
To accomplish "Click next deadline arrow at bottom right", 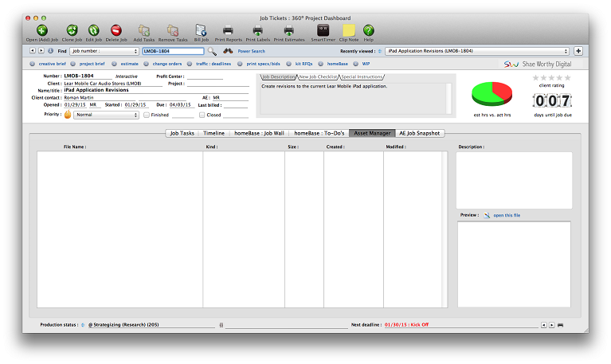I will click(x=552, y=325).
